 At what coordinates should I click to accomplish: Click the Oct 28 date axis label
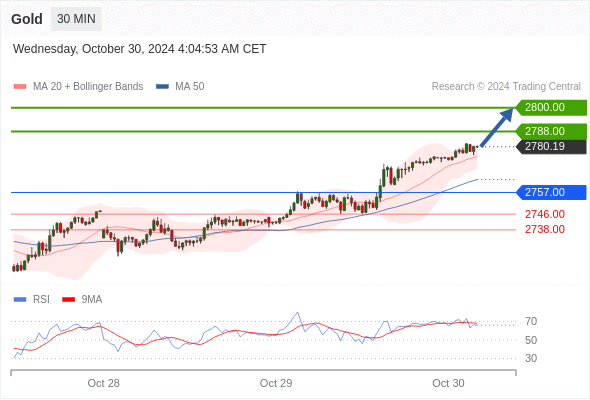point(103,383)
